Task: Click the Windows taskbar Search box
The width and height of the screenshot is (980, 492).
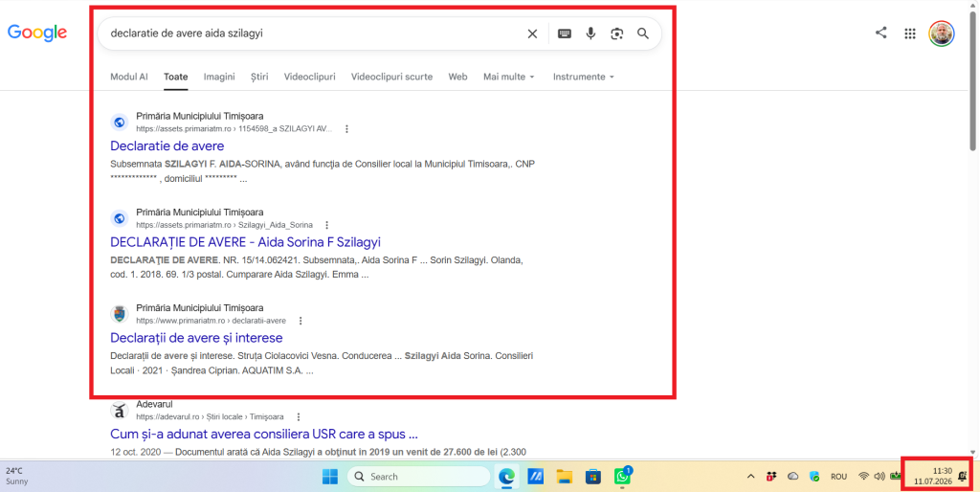Action: pyautogui.click(x=419, y=477)
